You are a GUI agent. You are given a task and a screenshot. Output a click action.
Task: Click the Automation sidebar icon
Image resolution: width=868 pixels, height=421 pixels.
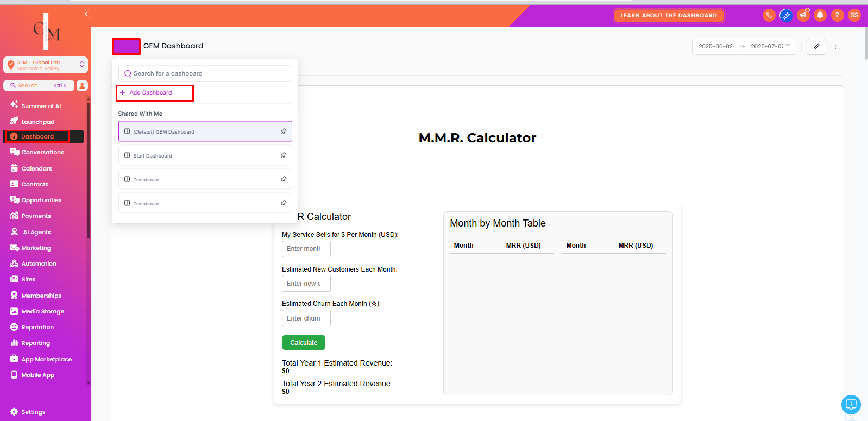click(14, 263)
